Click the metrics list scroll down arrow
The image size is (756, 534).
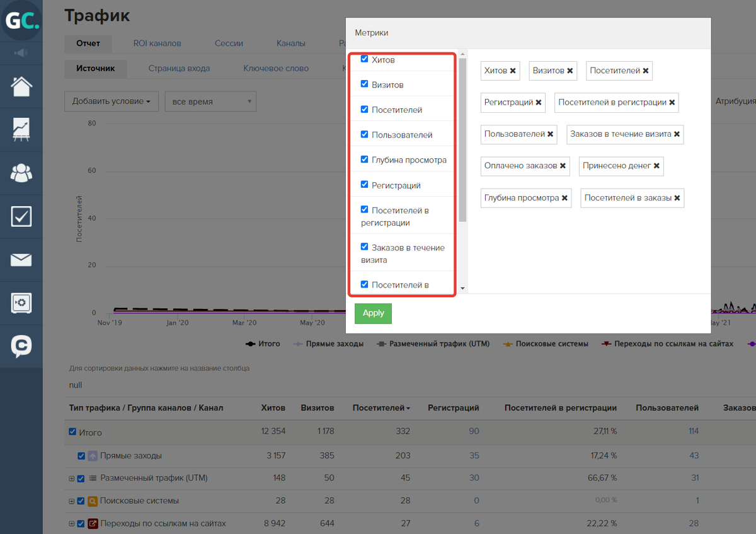[x=463, y=288]
